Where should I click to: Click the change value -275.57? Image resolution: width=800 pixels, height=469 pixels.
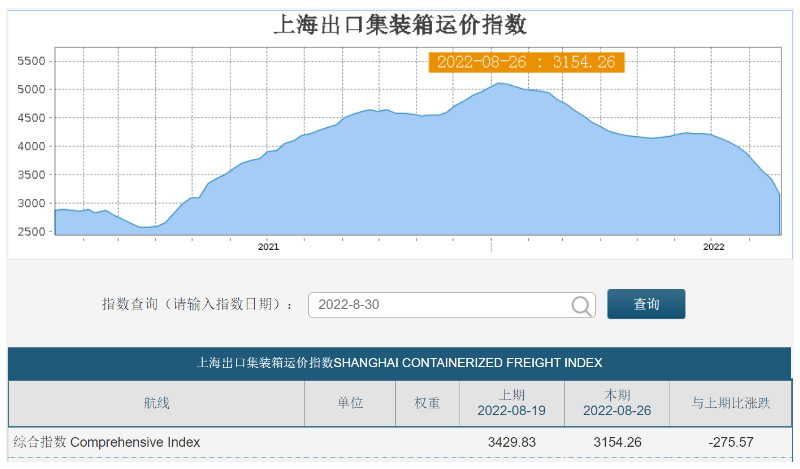point(731,442)
